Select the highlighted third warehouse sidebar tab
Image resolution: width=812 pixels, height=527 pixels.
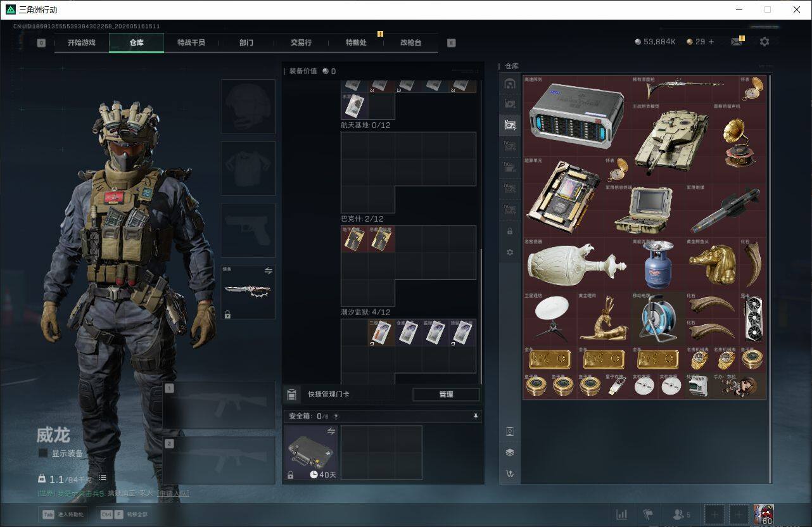coord(510,125)
